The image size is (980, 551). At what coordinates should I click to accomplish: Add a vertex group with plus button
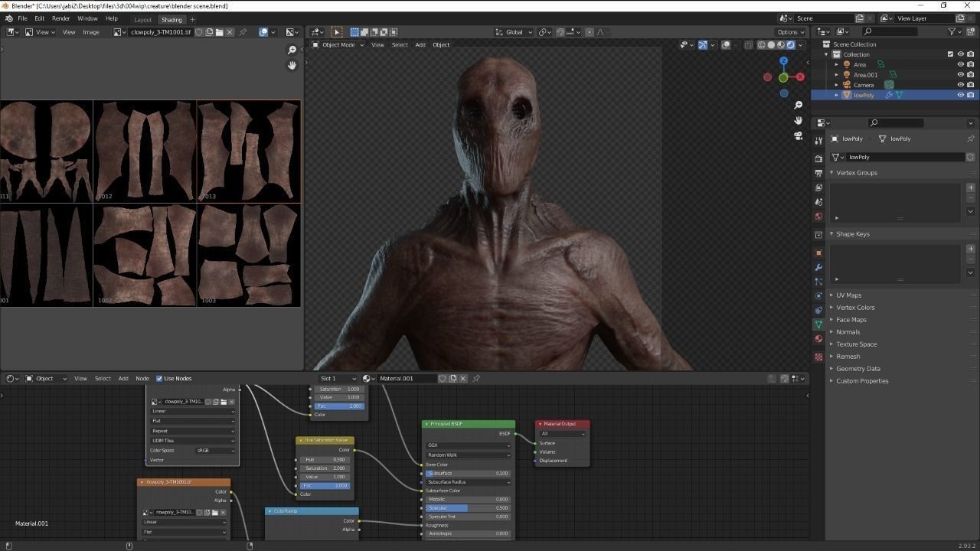tap(971, 187)
